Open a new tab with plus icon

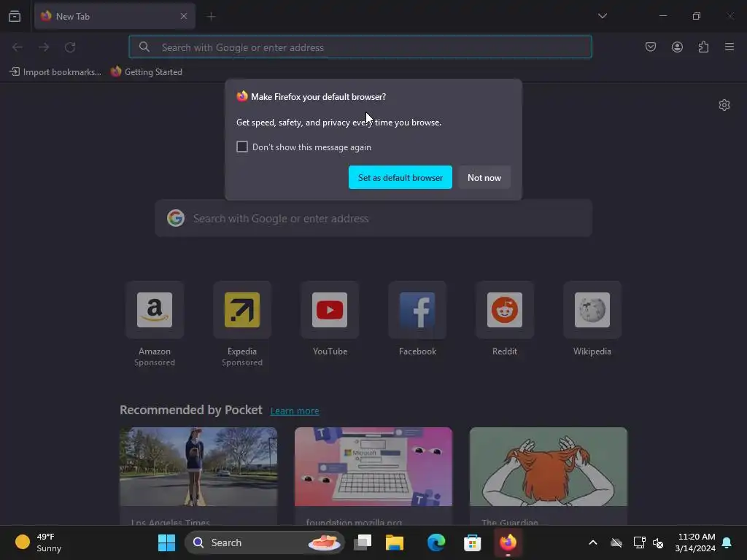[x=211, y=17]
